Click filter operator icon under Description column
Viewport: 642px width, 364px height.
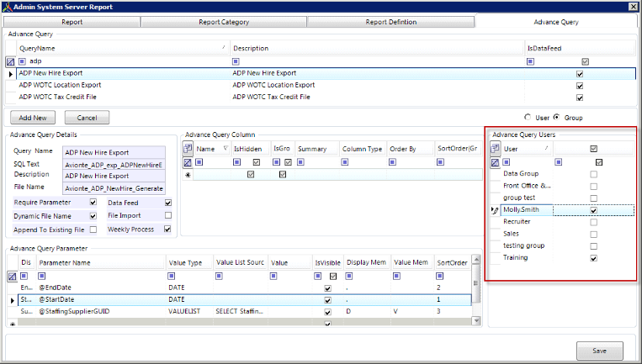pos(236,61)
